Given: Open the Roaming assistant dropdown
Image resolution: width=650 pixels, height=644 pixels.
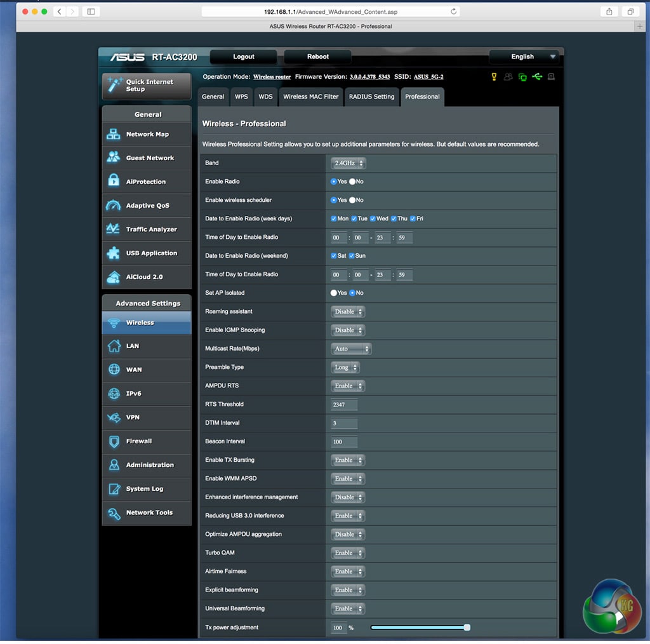Looking at the screenshot, I should click(x=348, y=312).
